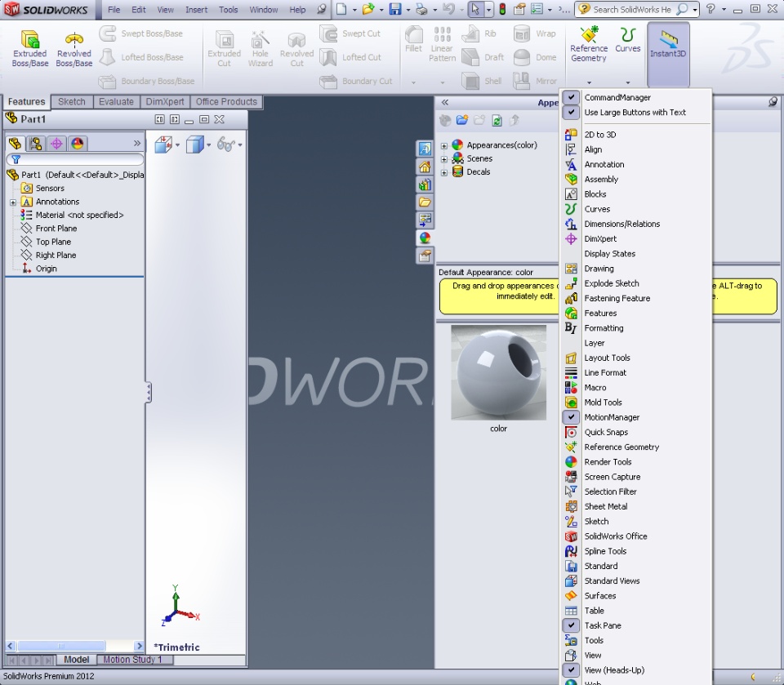Open Design Library task pane icon
Image resolution: width=784 pixels, height=685 pixels.
pos(425,185)
